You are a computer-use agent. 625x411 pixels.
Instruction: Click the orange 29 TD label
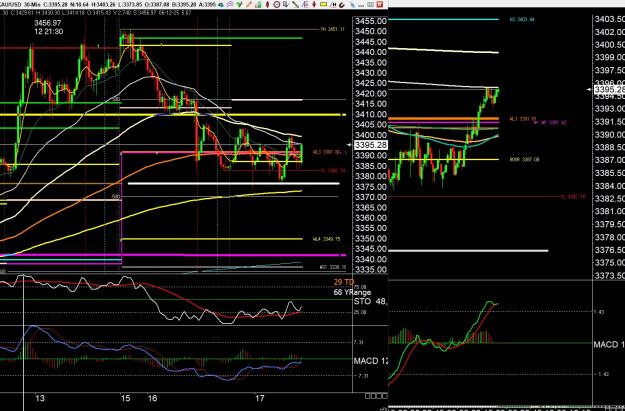(344, 282)
